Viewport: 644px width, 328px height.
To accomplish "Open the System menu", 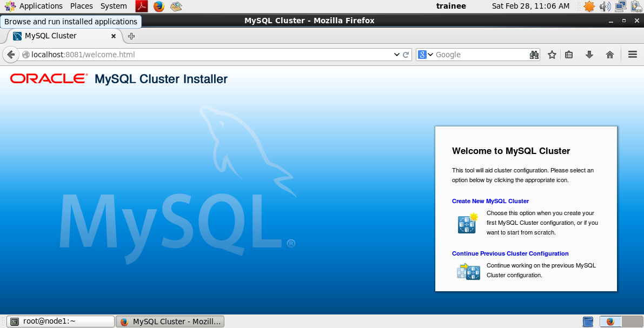I will [114, 6].
